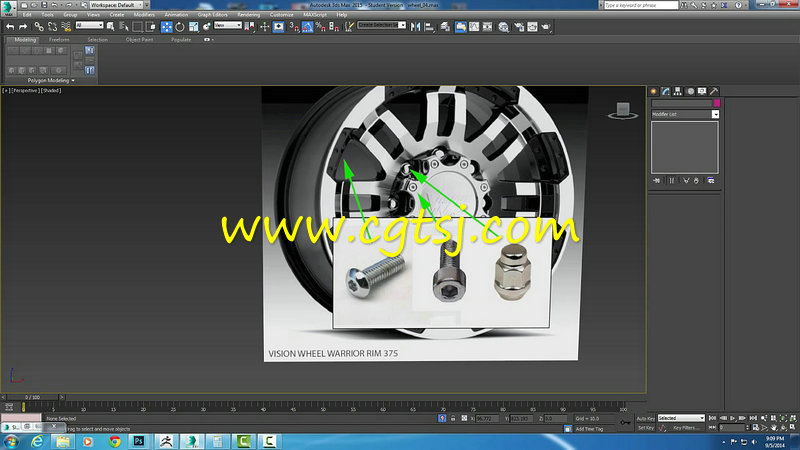
Task: Open reference coordinate system View dropdown
Action: click(228, 25)
